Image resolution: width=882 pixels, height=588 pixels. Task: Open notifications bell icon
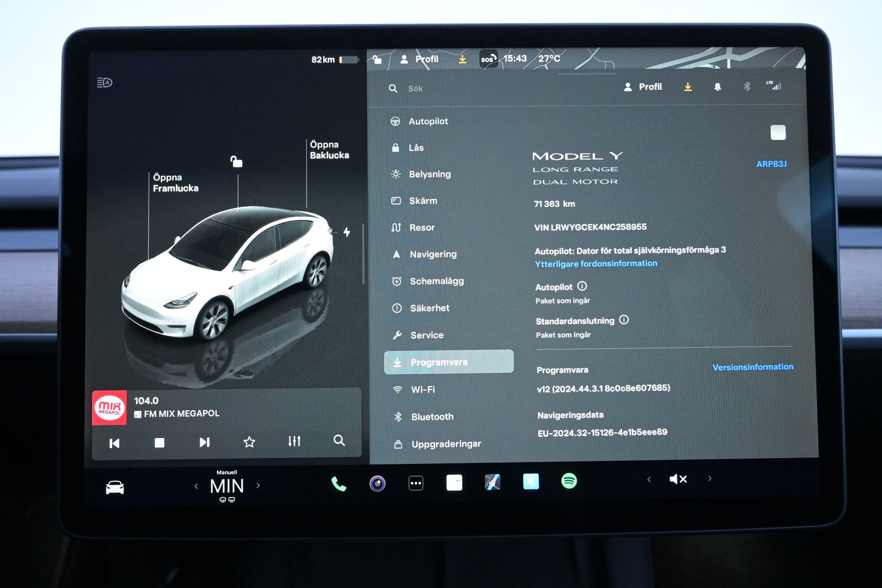(x=717, y=87)
